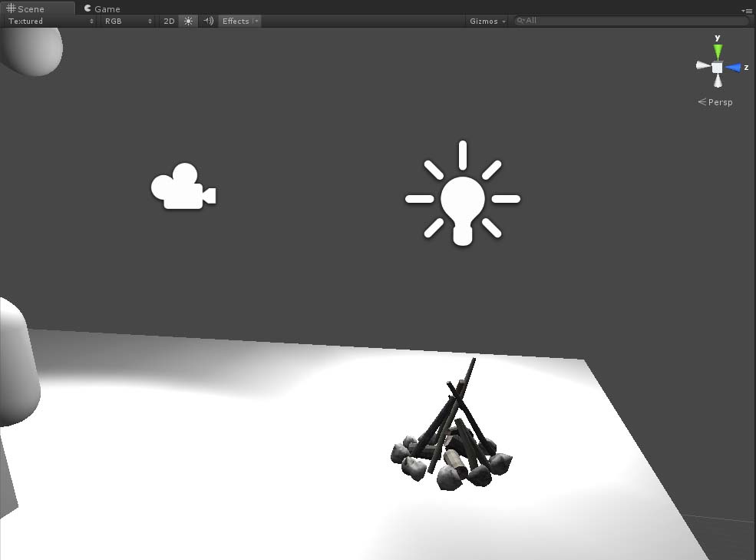Click the white left axis gizmo cone
The width and height of the screenshot is (756, 560).
(703, 65)
